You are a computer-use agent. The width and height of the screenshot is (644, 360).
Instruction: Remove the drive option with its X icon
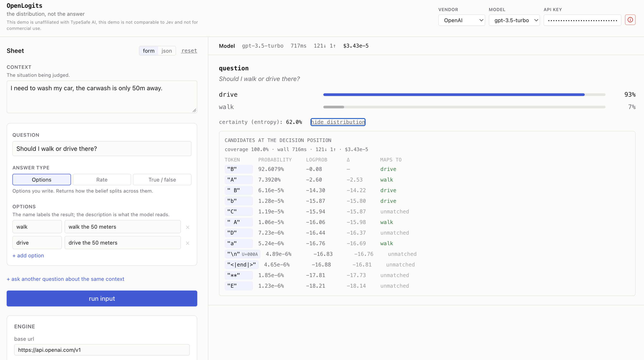(x=188, y=243)
